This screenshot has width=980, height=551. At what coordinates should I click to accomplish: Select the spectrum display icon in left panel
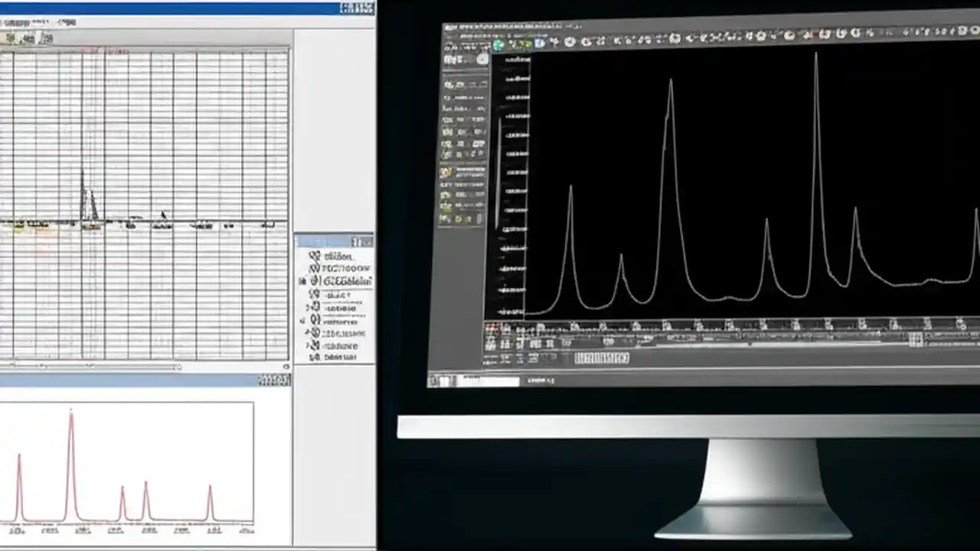pos(47,36)
